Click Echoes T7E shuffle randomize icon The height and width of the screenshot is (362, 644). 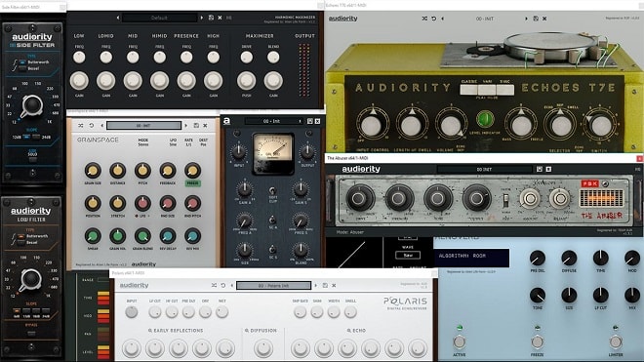424,19
